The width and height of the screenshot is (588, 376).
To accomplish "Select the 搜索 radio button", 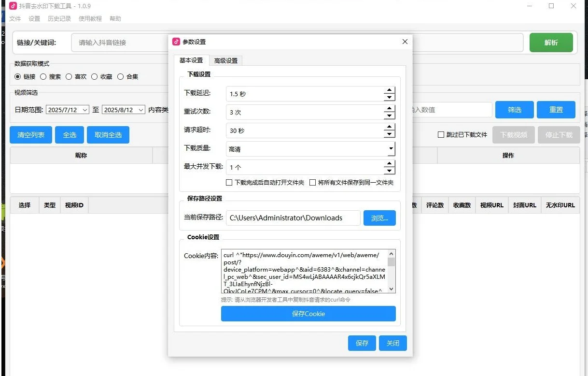I will [43, 76].
